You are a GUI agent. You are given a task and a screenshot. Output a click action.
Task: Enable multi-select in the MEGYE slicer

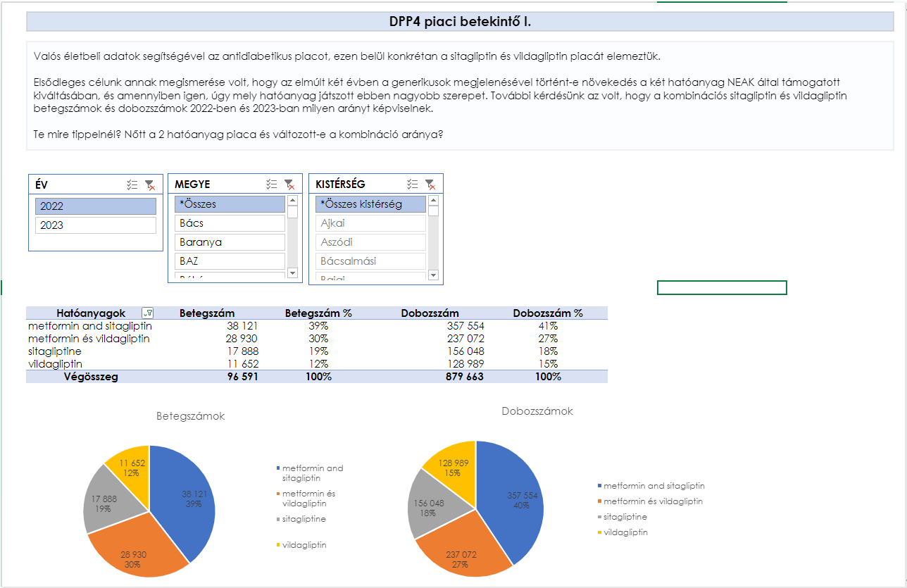pos(272,184)
